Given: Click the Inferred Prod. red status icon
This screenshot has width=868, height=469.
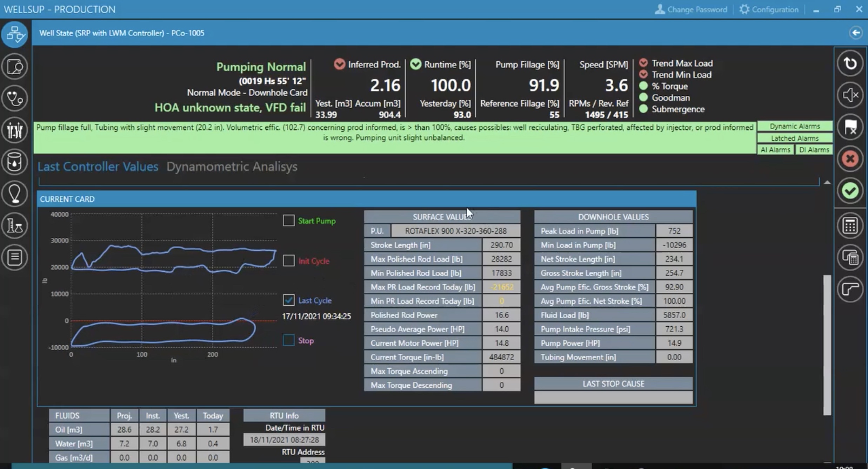Looking at the screenshot, I should (339, 64).
